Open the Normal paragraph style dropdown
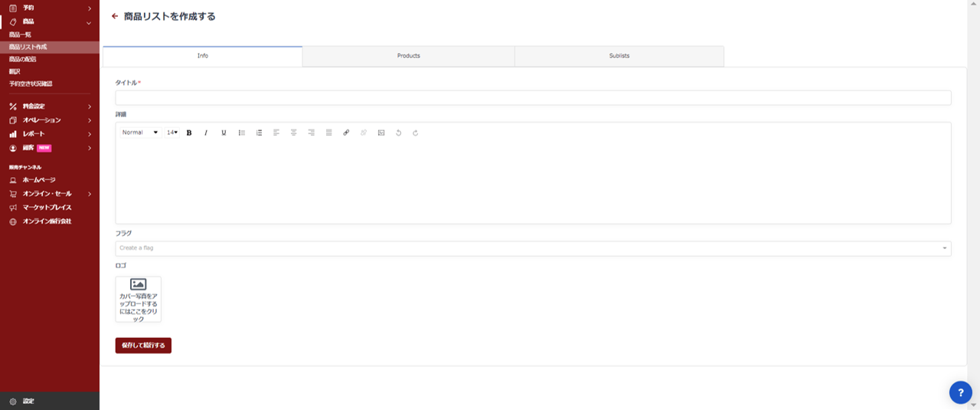This screenshot has width=980, height=410. (140, 133)
